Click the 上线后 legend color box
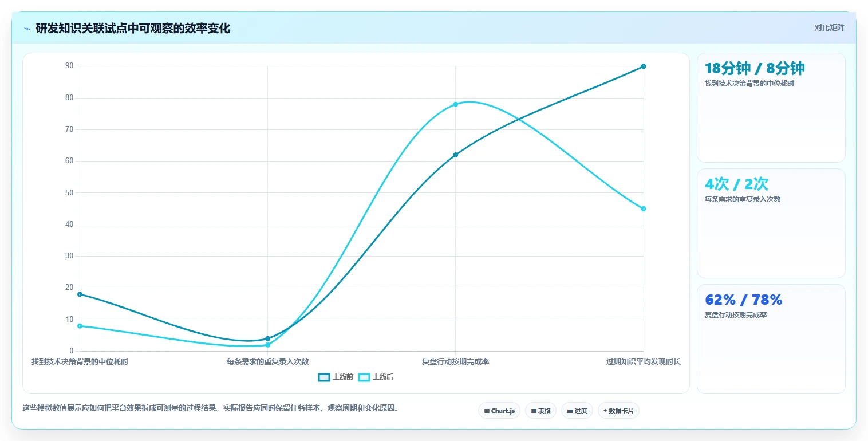868x441 pixels. tap(364, 377)
